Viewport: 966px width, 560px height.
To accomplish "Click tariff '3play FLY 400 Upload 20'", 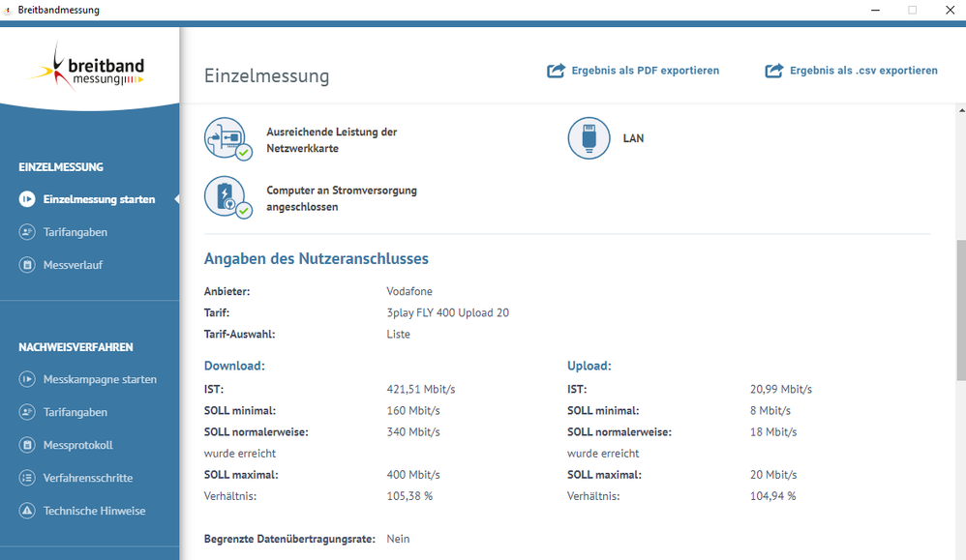I will coord(448,312).
